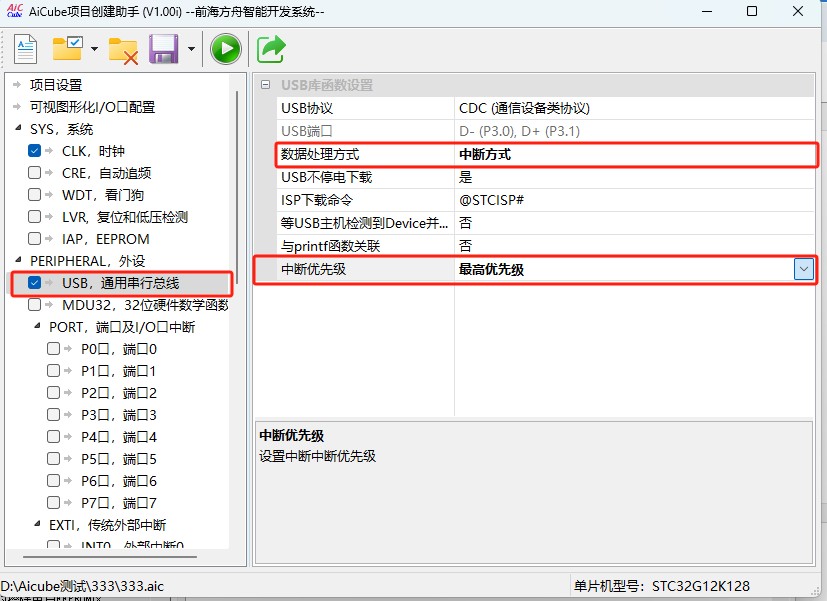This screenshot has width=827, height=601.
Task: Open the 中断优先级 dropdown arrow
Action: coord(803,269)
